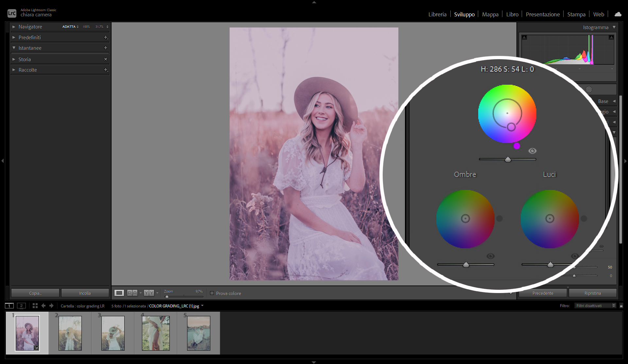Click the Ripristina button

pos(592,293)
